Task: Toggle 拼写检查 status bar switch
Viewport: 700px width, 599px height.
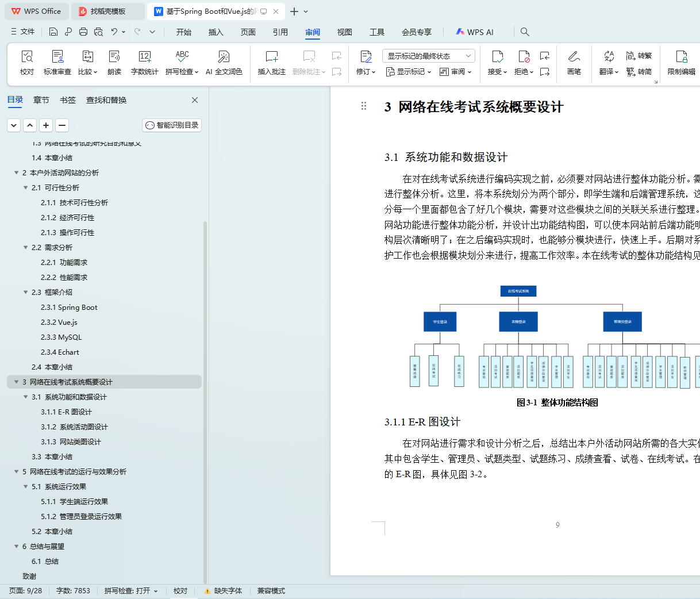Action: coord(131,590)
